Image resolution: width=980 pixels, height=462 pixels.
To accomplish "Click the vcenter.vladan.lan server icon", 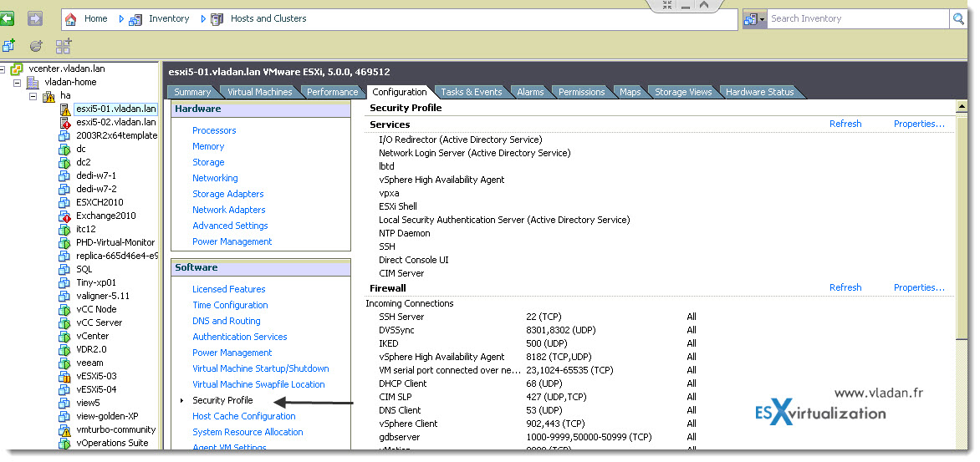I will tap(18, 69).
